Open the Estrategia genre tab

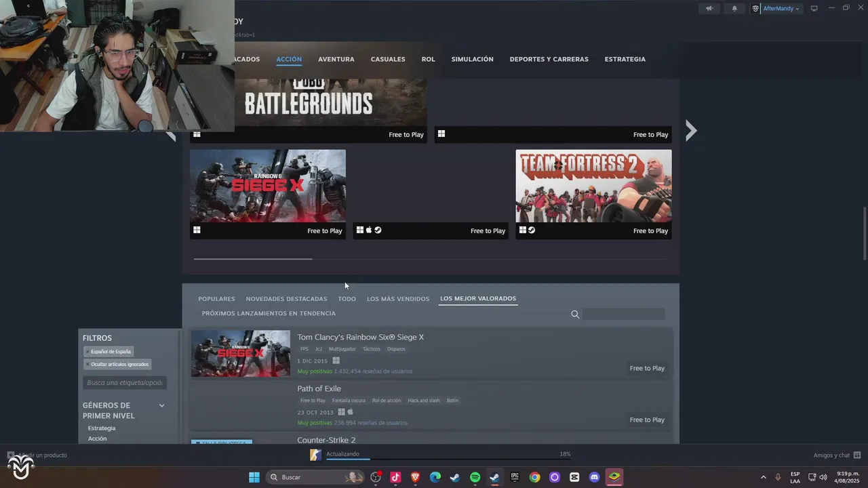(625, 60)
